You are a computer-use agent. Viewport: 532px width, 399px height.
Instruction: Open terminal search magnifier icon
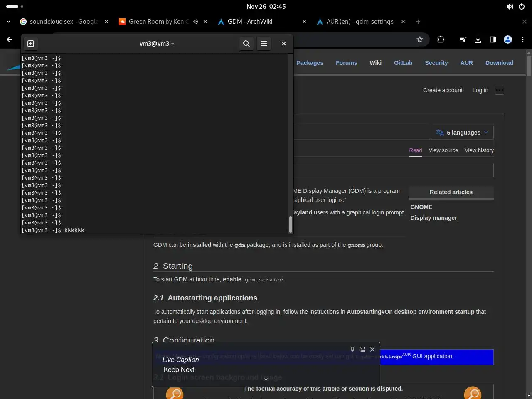pos(246,44)
